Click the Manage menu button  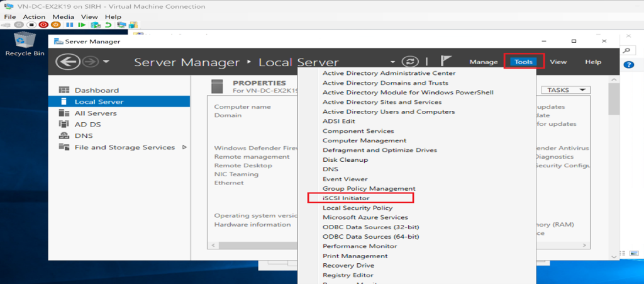[x=484, y=62]
